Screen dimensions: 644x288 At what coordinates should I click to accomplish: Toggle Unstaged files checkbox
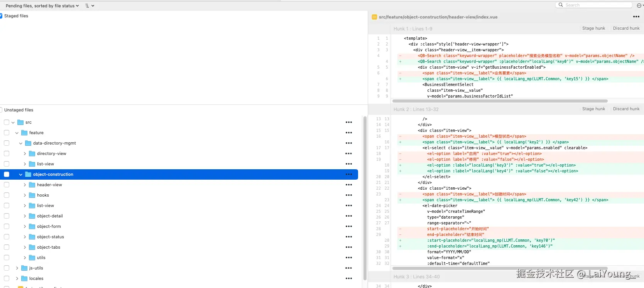click(1, 110)
